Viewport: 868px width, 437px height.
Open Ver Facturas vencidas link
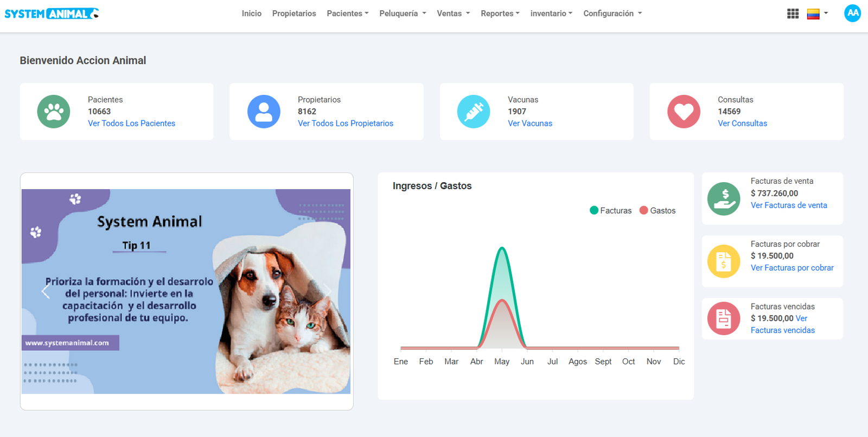tap(783, 330)
